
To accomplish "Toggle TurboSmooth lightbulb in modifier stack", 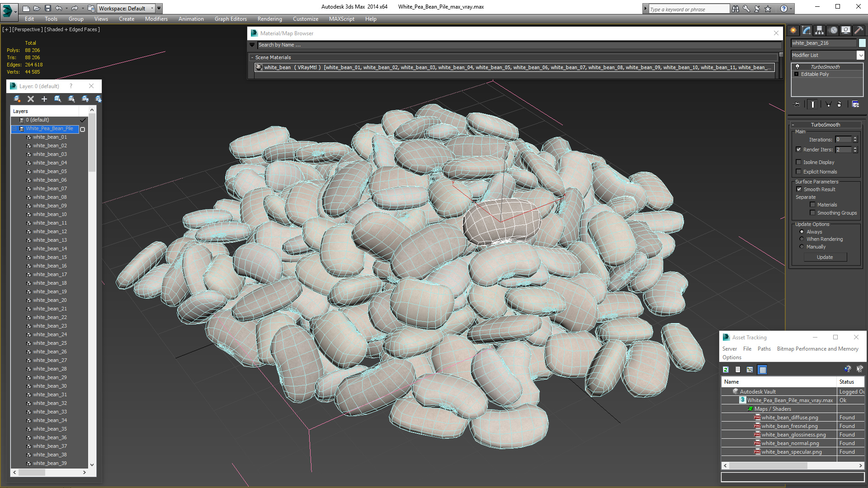I will click(x=797, y=67).
